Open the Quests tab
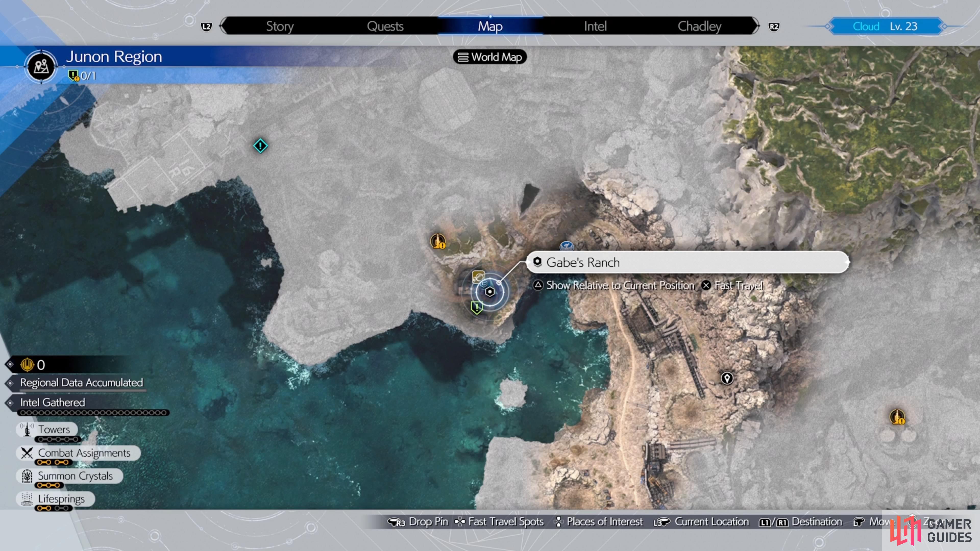This screenshot has height=551, width=980. click(x=385, y=26)
